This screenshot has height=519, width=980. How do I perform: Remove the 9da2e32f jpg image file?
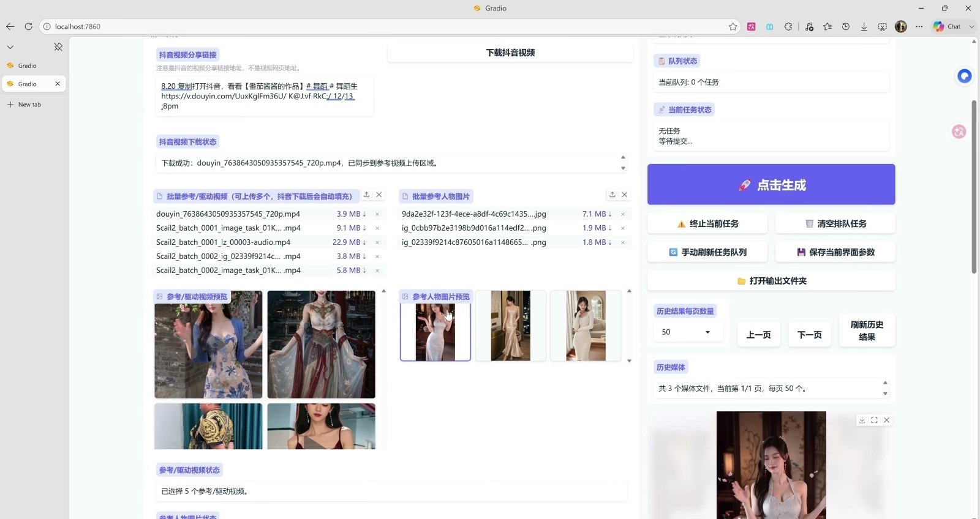pyautogui.click(x=623, y=214)
